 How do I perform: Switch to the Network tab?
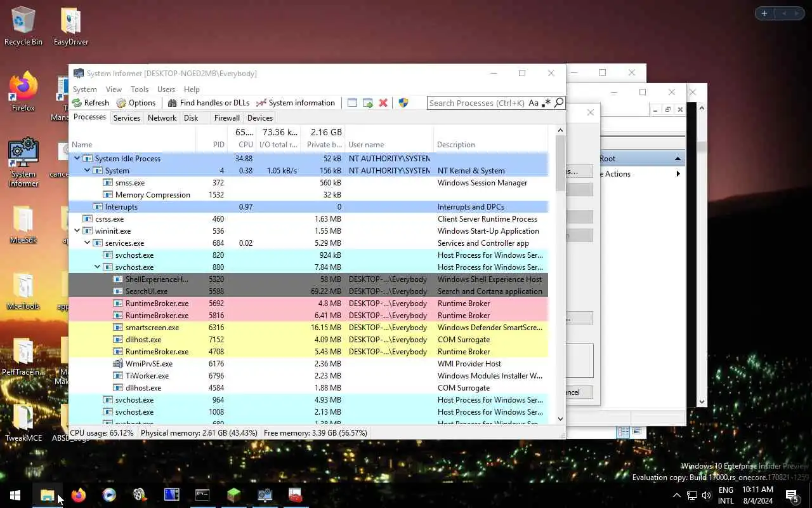click(x=162, y=118)
